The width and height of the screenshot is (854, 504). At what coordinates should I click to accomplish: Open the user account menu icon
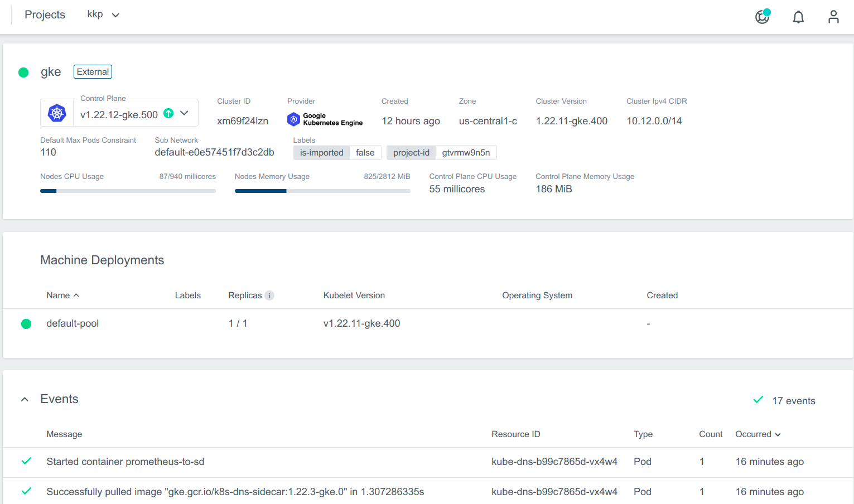pos(833,17)
